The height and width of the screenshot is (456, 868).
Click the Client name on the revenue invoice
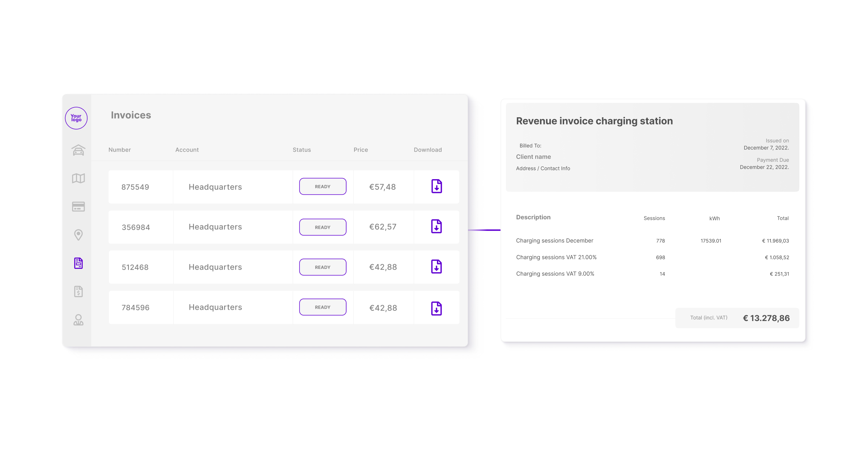[x=533, y=156]
